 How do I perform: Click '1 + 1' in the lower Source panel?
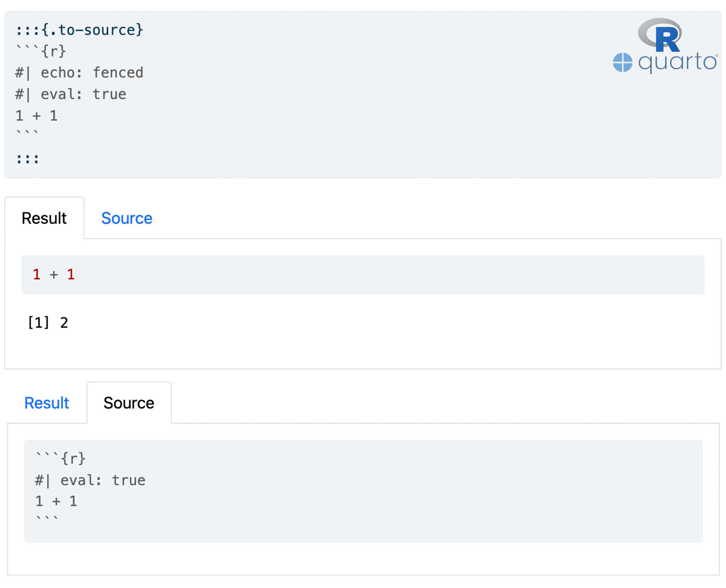pos(56,502)
